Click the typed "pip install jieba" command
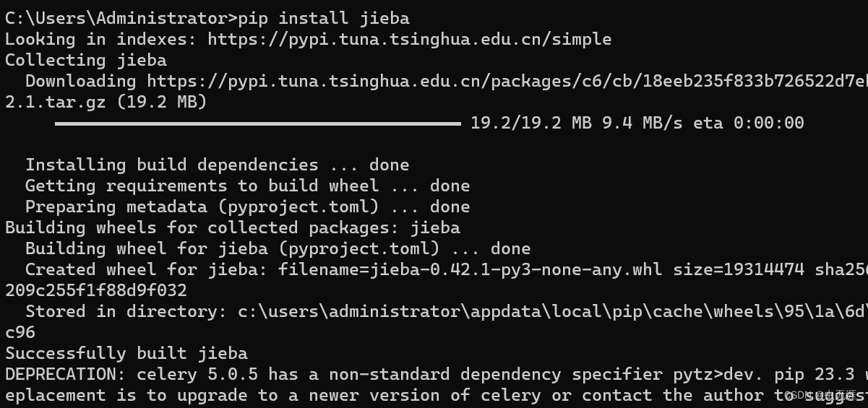 point(323,18)
